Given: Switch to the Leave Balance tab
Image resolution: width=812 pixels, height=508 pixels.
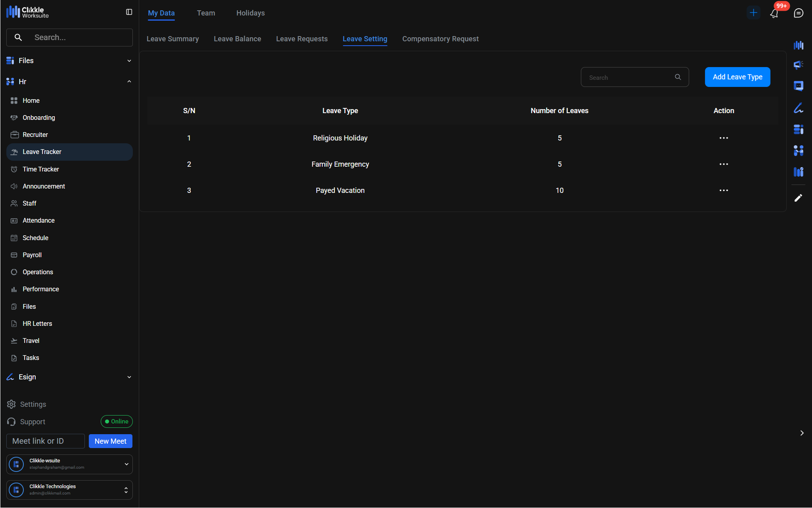Looking at the screenshot, I should (x=237, y=39).
